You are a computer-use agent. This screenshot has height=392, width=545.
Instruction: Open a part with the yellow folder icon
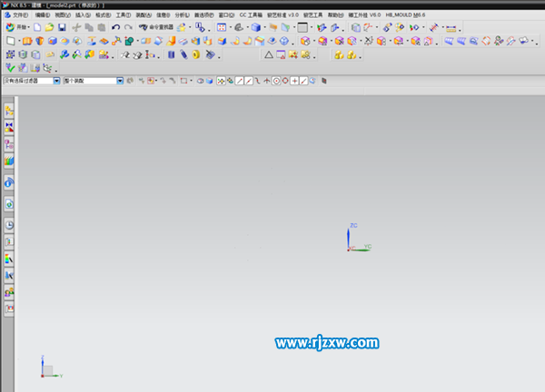click(x=49, y=27)
